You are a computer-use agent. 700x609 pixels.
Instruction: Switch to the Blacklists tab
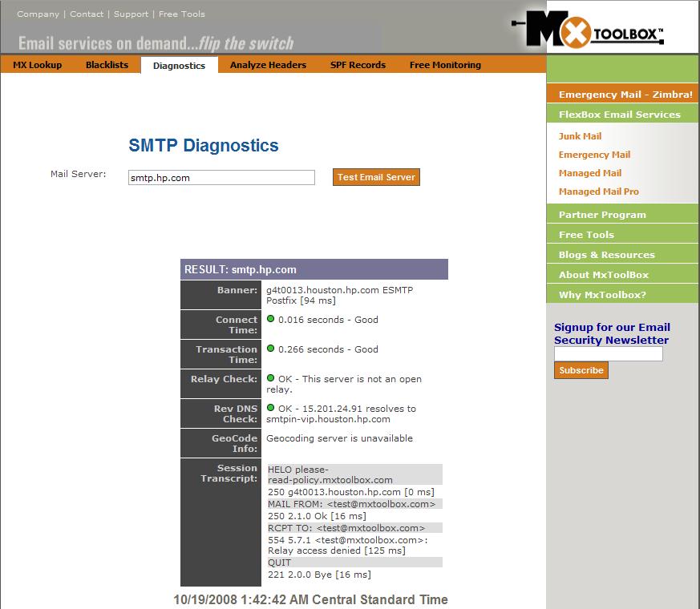click(107, 65)
